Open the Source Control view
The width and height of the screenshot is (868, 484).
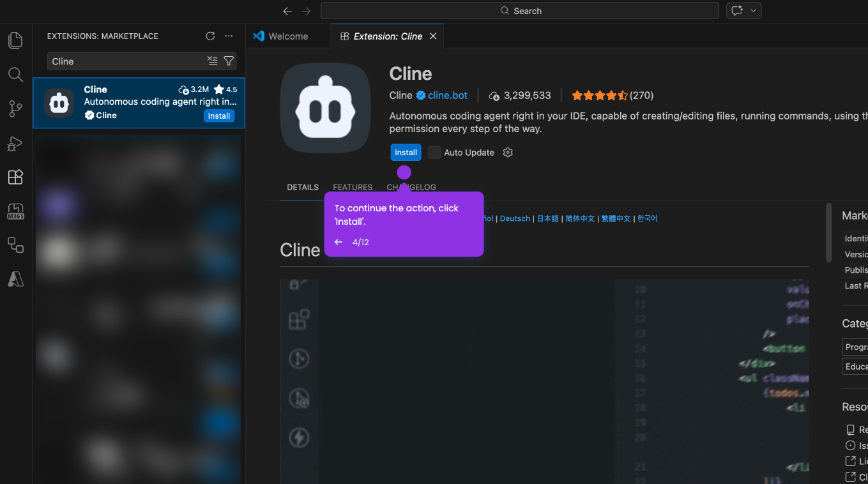(15, 109)
